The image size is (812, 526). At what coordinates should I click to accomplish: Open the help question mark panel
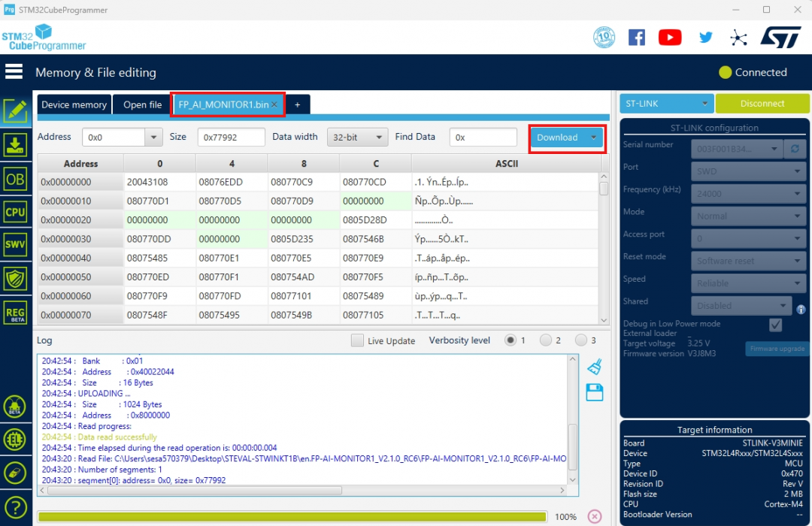(16, 506)
